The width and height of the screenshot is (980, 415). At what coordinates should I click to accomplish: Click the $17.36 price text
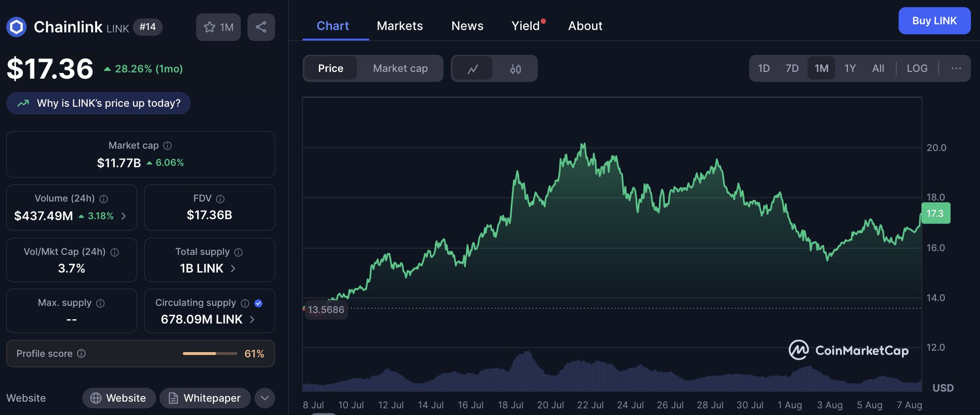click(50, 69)
